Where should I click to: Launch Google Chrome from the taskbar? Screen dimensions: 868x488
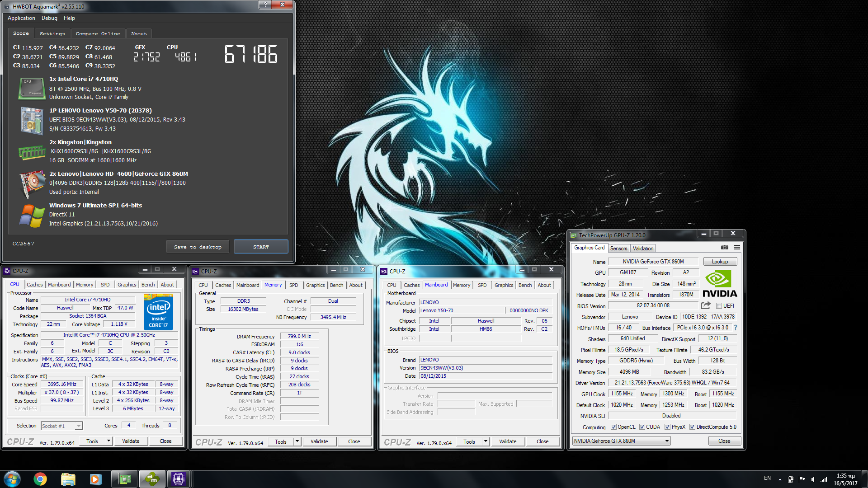point(40,479)
